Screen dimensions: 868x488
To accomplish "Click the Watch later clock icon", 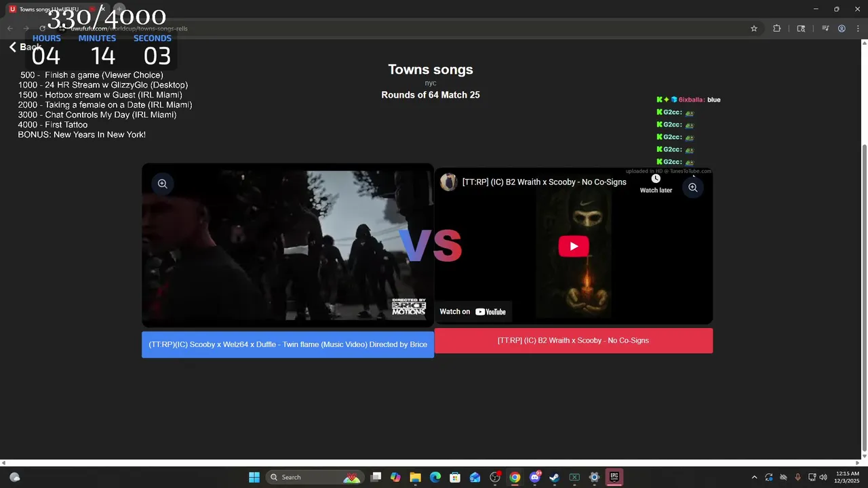I will click(x=656, y=179).
